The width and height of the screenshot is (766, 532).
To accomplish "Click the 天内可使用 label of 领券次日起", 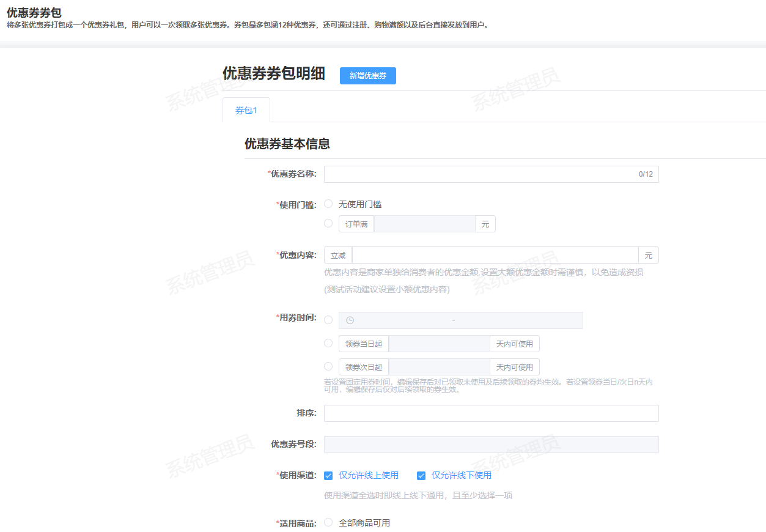I will pos(515,367).
